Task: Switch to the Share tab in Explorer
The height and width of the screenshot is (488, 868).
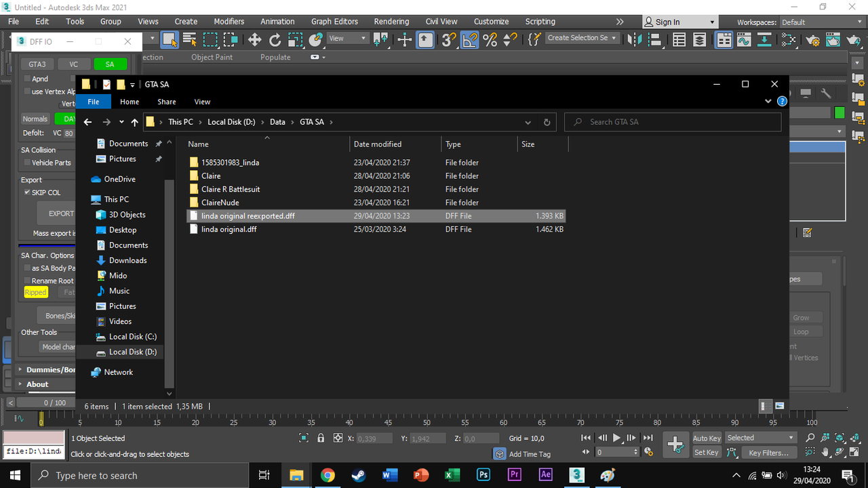Action: (x=166, y=102)
